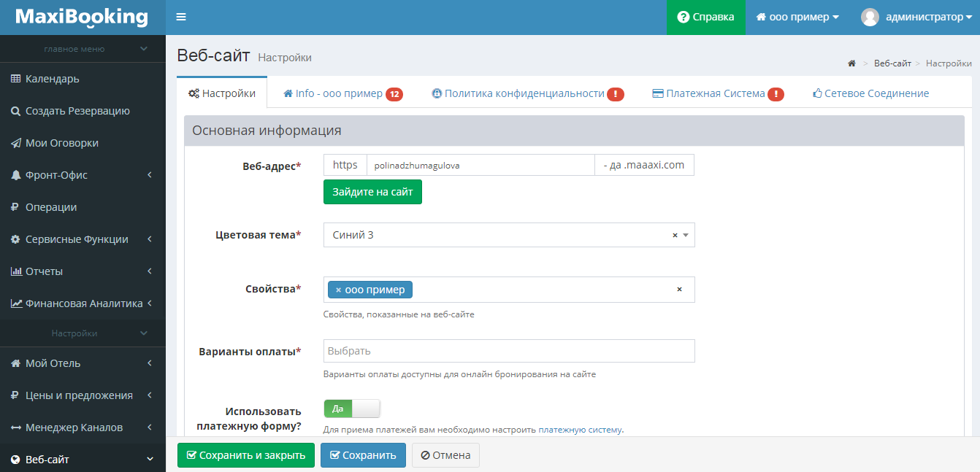Open the Платежная Система tab
The image size is (980, 472).
717,93
